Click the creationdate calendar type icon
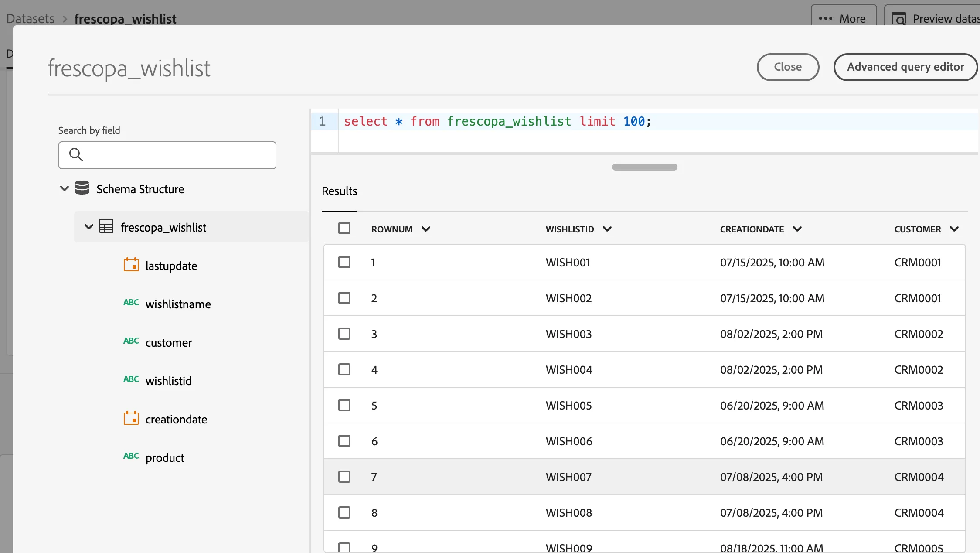Image resolution: width=980 pixels, height=553 pixels. 131,418
